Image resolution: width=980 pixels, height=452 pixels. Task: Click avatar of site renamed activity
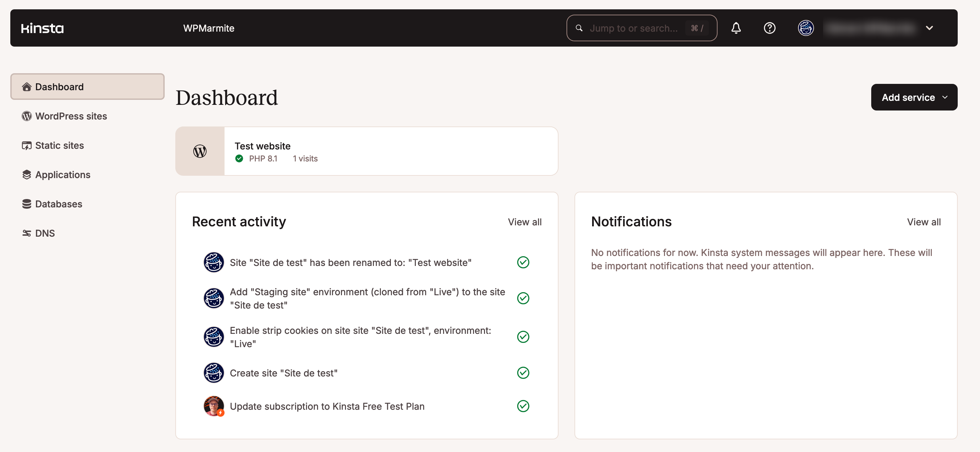tap(214, 262)
